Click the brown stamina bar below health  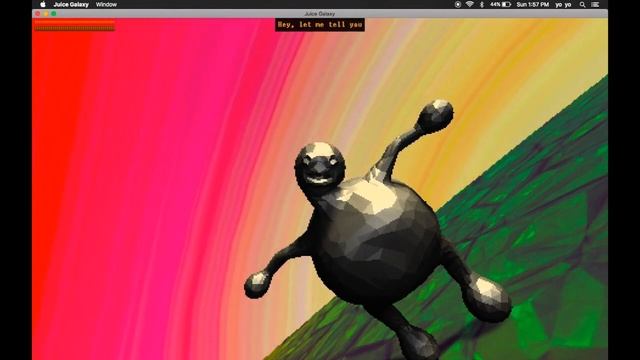click(75, 28)
